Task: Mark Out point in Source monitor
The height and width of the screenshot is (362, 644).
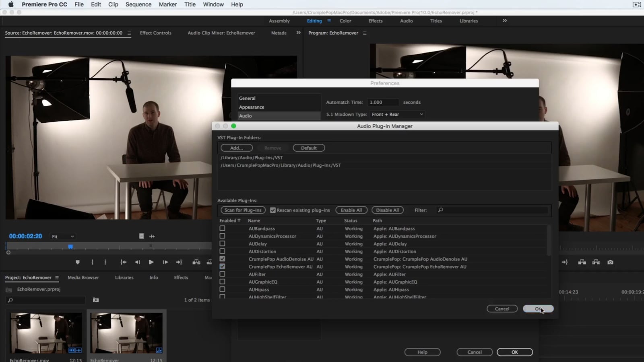Action: click(x=105, y=262)
